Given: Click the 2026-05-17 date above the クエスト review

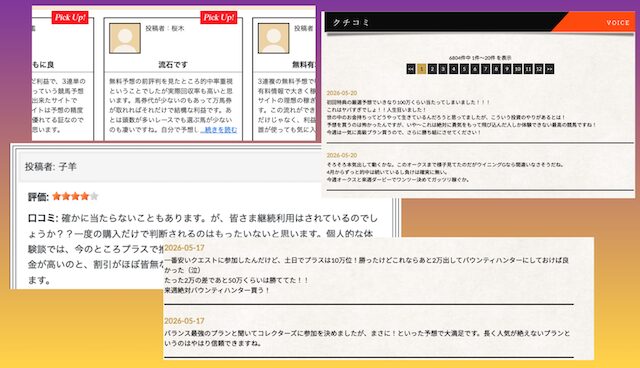Looking at the screenshot, I should [184, 248].
